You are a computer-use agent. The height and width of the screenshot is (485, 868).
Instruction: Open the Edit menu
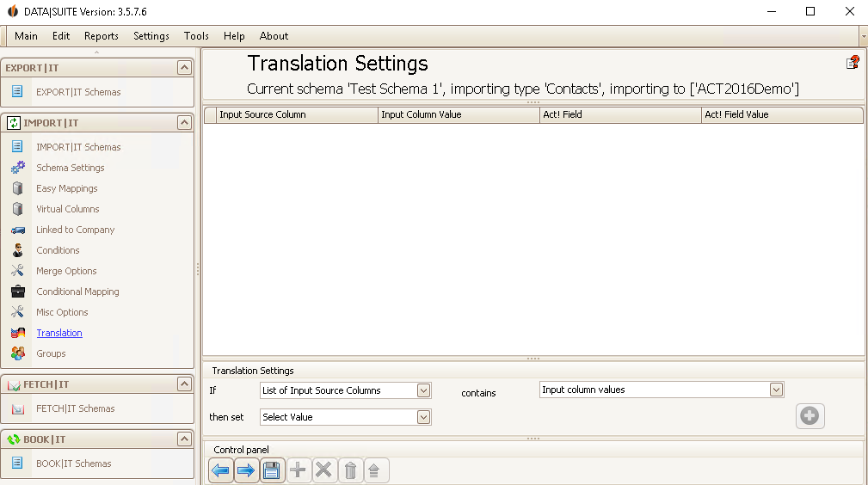point(61,36)
